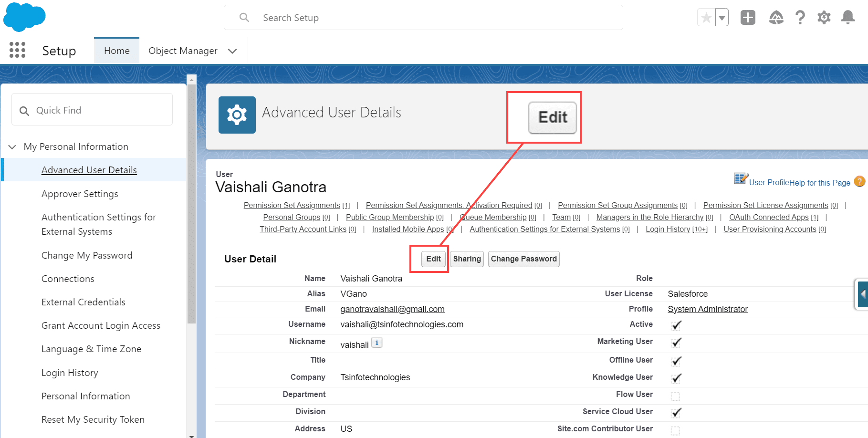This screenshot has height=438, width=868.
Task: Open the System Administrator profile link
Action: [708, 309]
